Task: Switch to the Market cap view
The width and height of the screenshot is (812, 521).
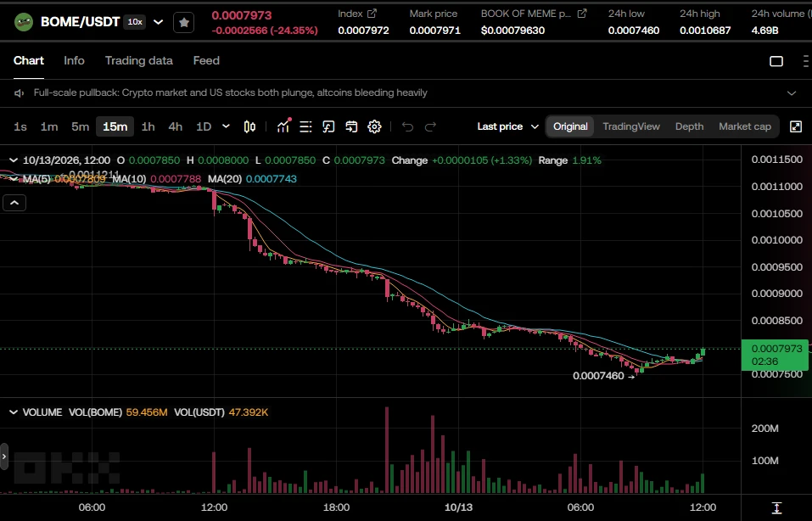Action: tap(745, 126)
